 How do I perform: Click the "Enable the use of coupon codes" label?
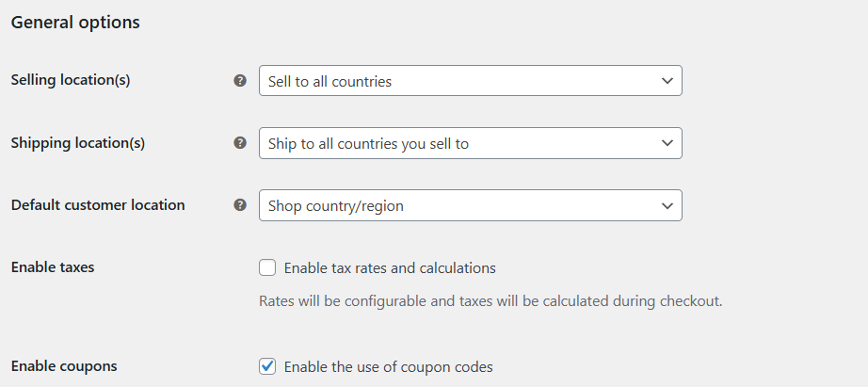[388, 366]
